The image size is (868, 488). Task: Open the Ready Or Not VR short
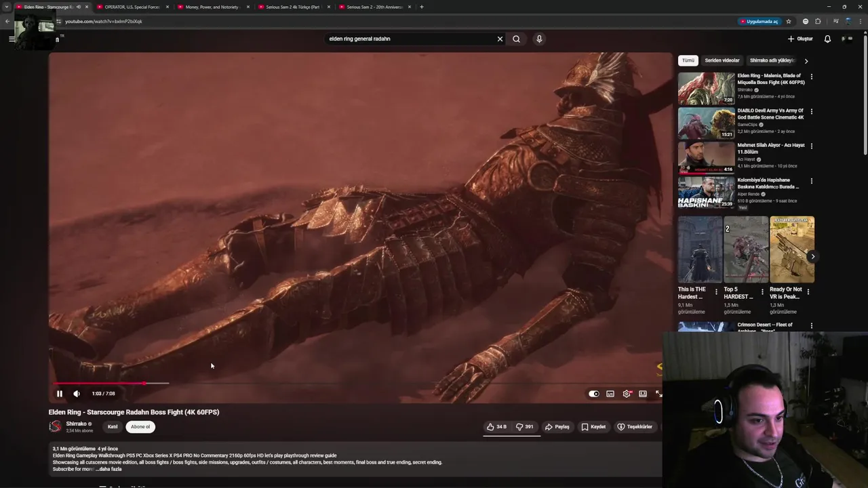(792, 249)
